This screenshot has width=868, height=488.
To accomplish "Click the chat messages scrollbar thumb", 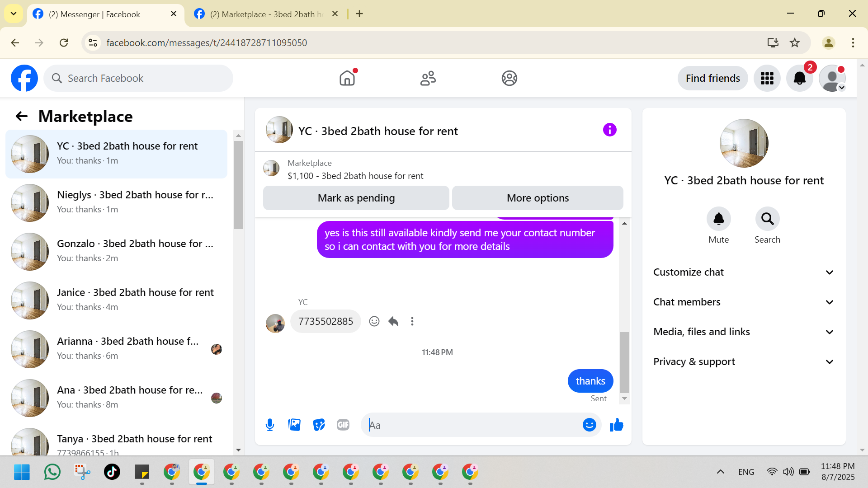I will pos(624,361).
